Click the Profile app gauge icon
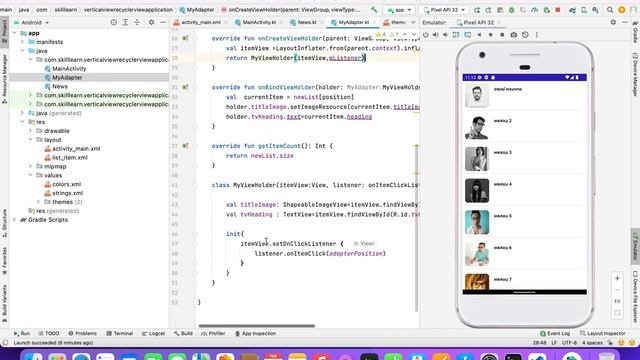 pos(535,10)
